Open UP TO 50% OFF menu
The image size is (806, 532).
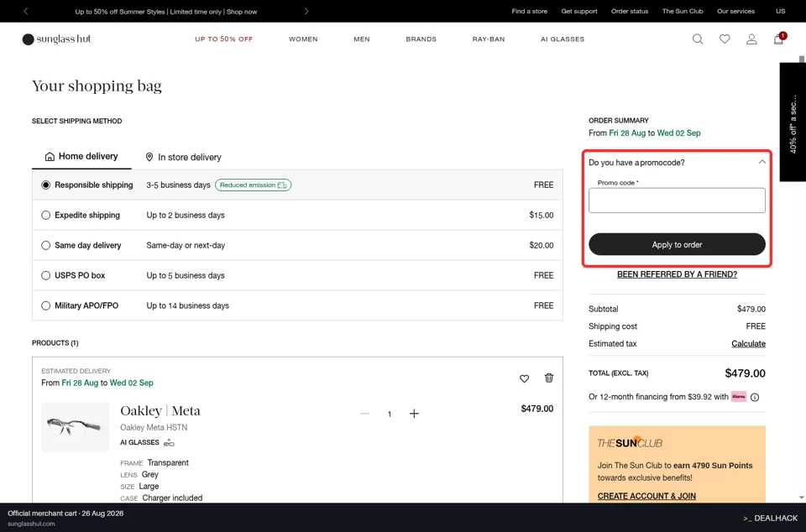224,39
